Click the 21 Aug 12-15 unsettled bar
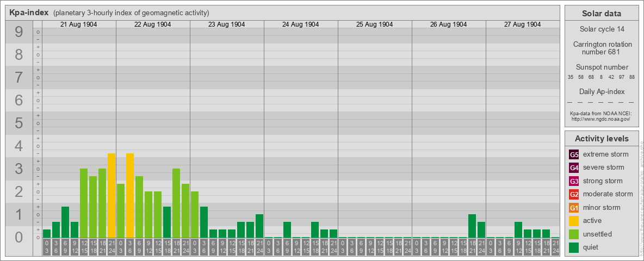This screenshot has height=261, width=644. [84, 203]
